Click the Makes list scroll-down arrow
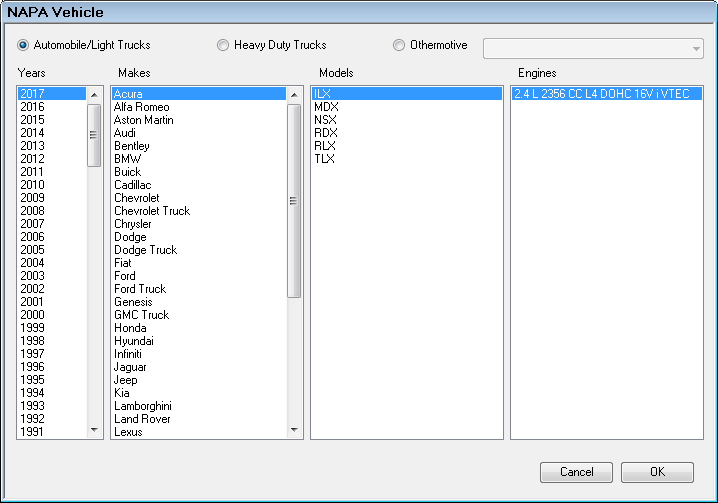Screen dimensions: 718x503 (x=294, y=430)
